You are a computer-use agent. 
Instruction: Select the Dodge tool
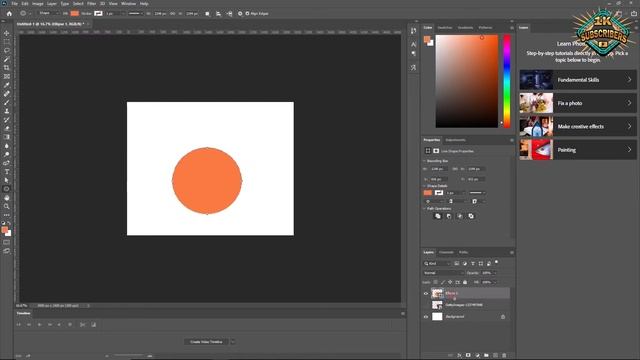[x=7, y=154]
